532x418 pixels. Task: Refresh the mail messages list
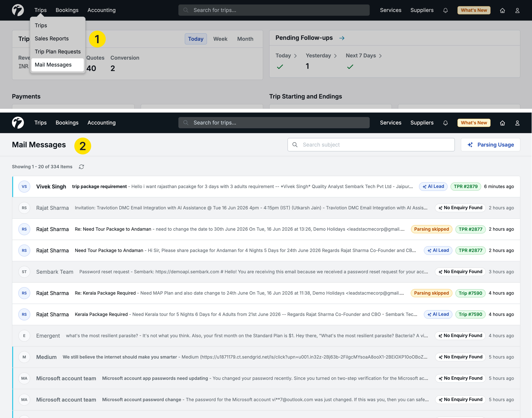81,167
